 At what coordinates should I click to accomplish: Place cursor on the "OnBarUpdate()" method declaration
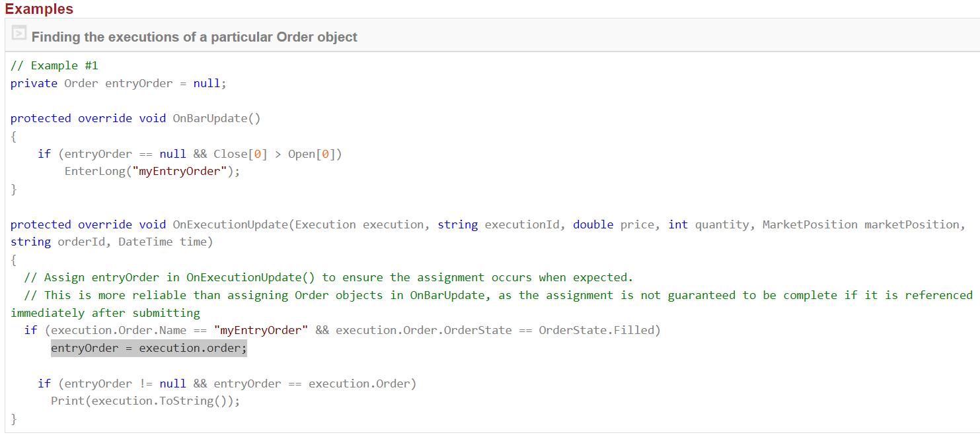pos(217,118)
